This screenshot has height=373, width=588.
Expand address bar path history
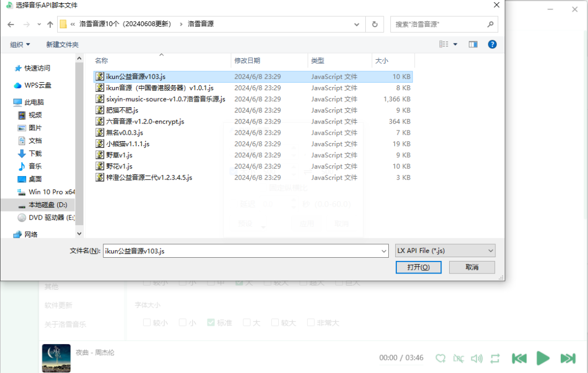click(x=357, y=24)
